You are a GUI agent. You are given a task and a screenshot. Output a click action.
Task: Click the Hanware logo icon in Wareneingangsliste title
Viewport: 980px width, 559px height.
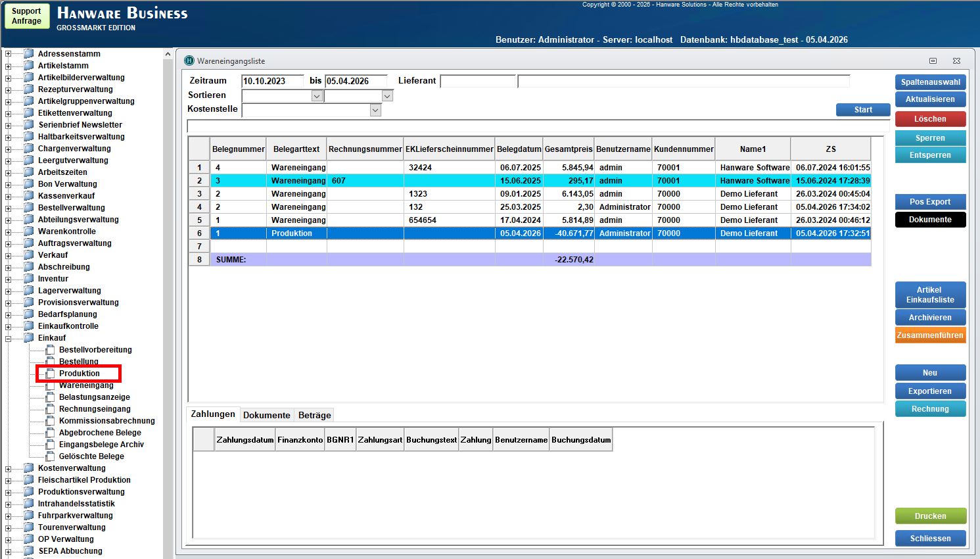tap(189, 61)
